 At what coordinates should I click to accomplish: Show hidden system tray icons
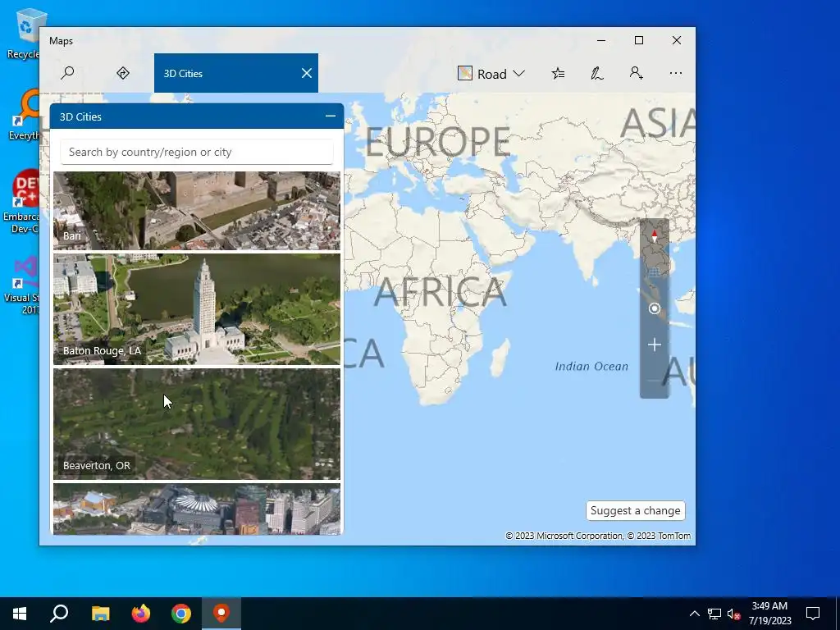pyautogui.click(x=694, y=614)
